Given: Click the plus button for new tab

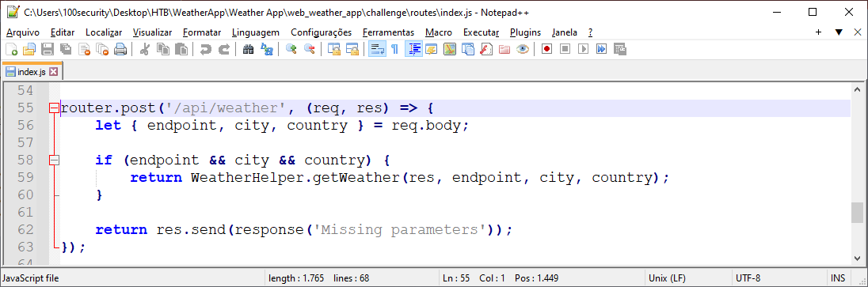Looking at the screenshot, I should click(818, 32).
